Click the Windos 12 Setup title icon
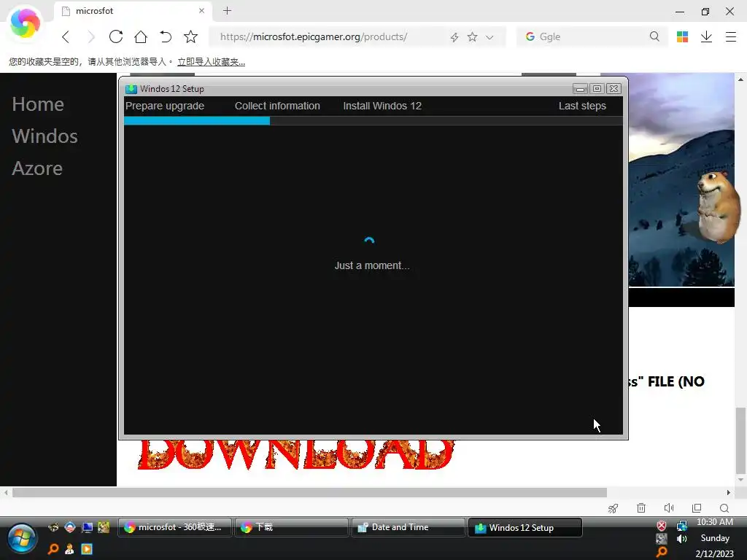This screenshot has height=560, width=747. (x=131, y=89)
